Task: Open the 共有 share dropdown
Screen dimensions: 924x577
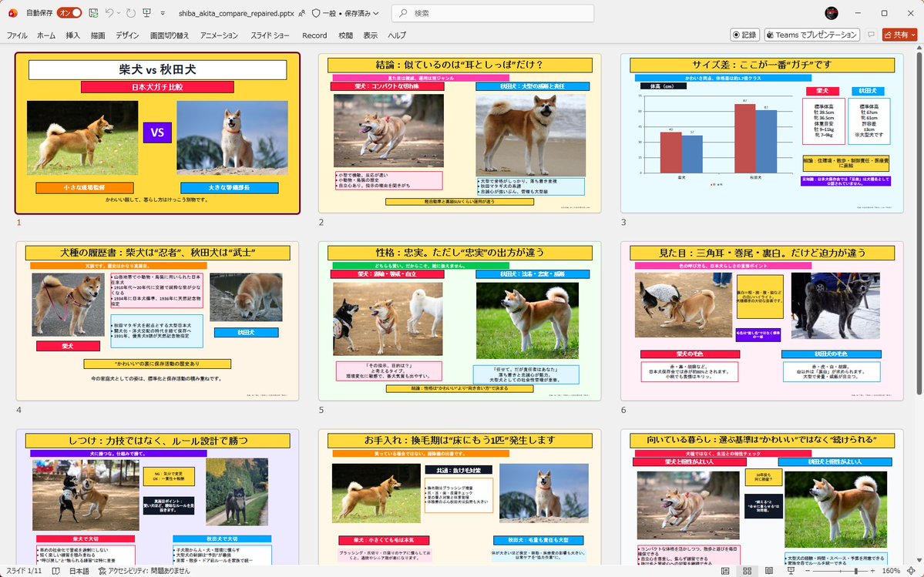Action: coord(913,35)
